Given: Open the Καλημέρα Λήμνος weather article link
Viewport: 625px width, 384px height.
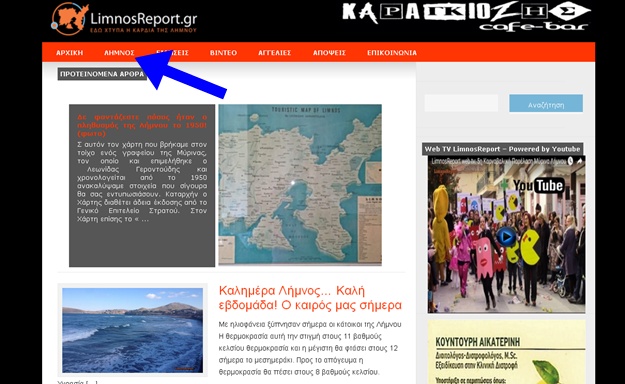Looking at the screenshot, I should [x=310, y=298].
